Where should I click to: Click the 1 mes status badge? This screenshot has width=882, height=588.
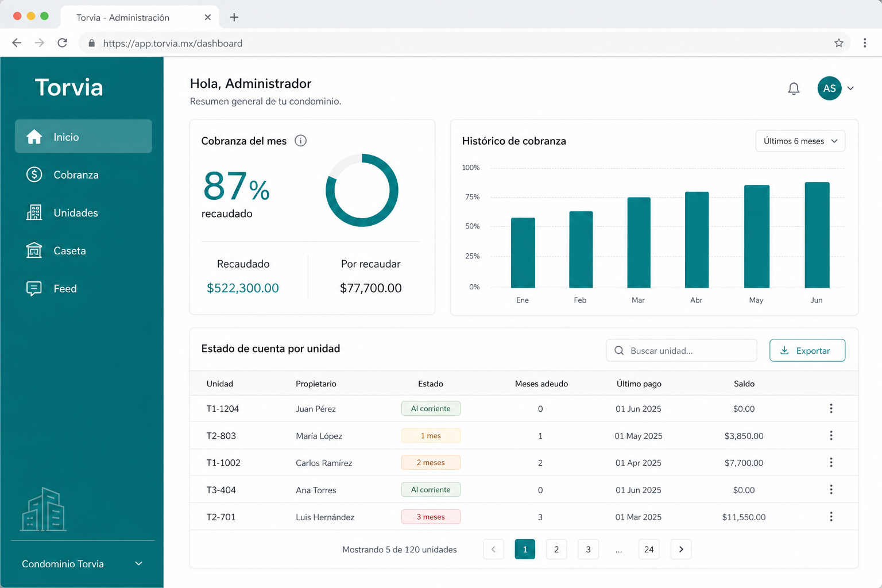431,436
